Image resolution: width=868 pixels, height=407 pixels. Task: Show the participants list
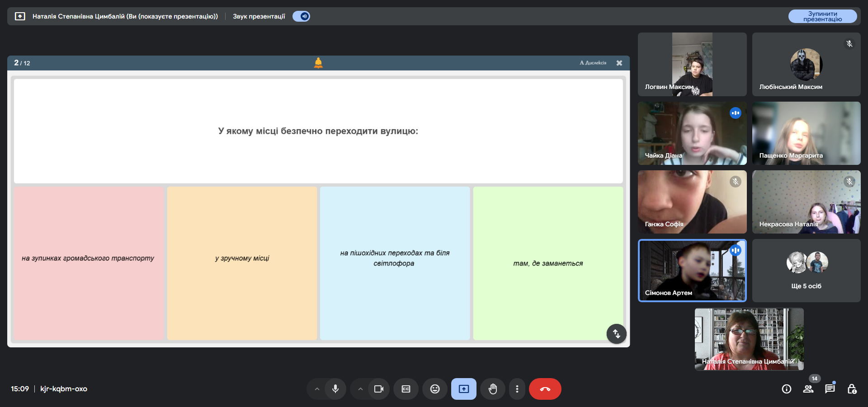[808, 389]
